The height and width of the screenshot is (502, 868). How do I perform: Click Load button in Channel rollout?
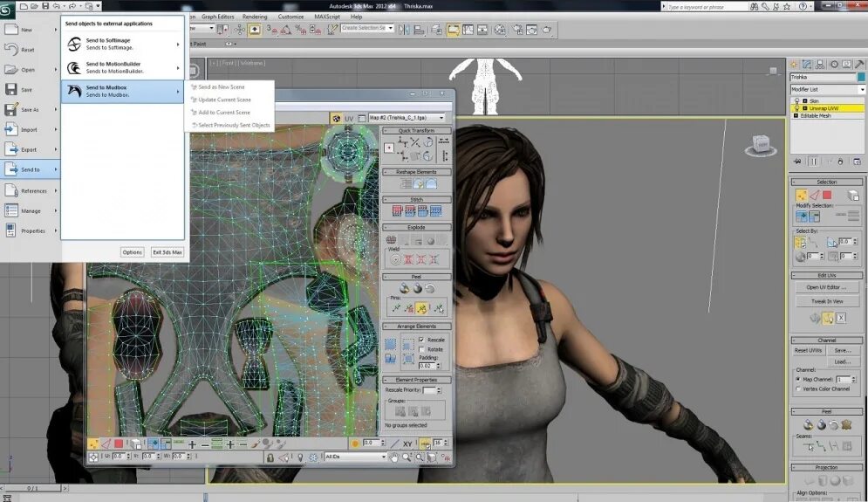point(842,361)
